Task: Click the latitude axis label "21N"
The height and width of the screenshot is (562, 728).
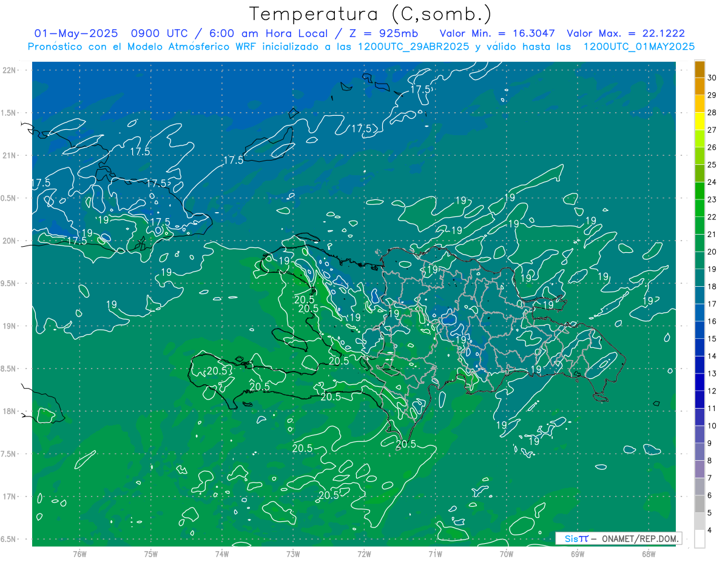Action: pyautogui.click(x=10, y=155)
